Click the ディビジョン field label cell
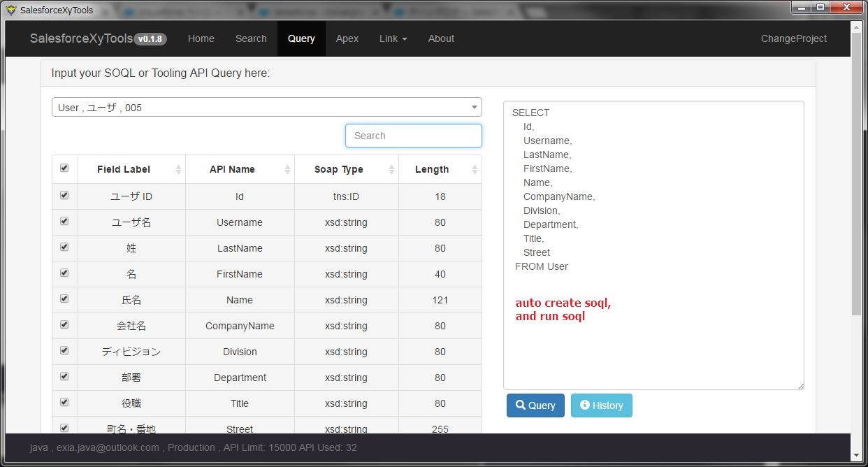Viewport: 868px width, 467px height. coord(131,352)
